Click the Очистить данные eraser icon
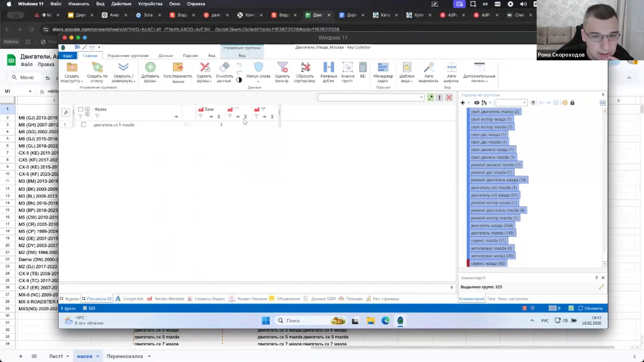 pyautogui.click(x=224, y=67)
